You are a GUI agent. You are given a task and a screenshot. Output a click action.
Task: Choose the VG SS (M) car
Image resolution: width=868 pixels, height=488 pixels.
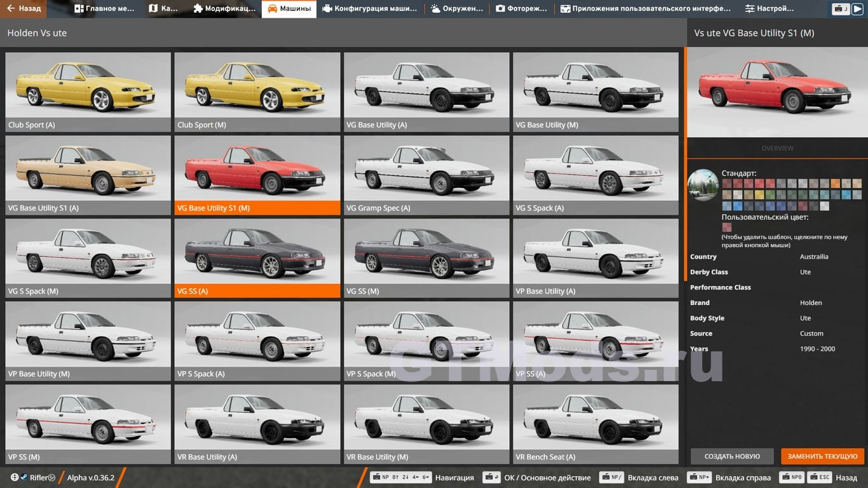[426, 259]
